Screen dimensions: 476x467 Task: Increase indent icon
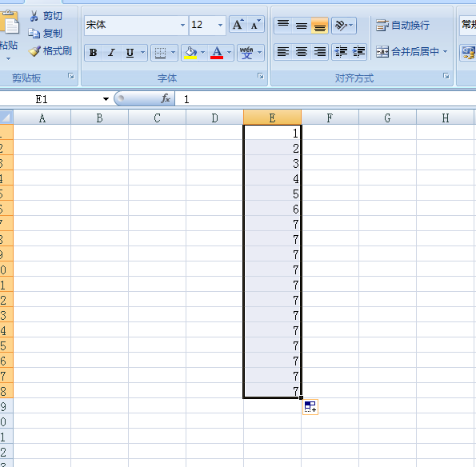358,52
